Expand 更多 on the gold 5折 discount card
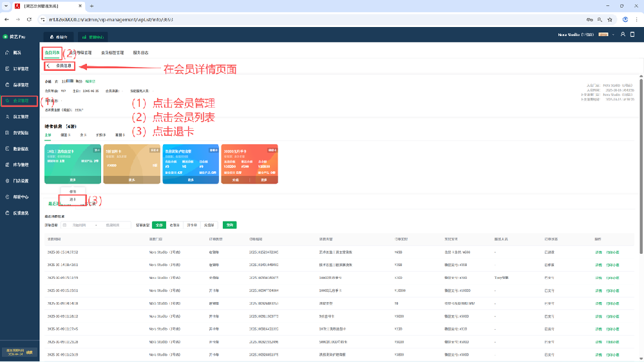Viewport: 644px width, 362px height. [x=132, y=180]
